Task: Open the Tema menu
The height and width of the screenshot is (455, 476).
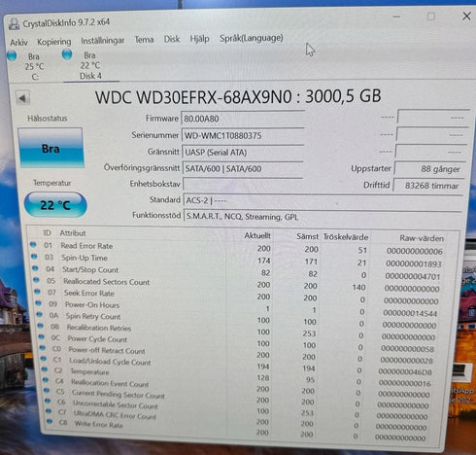Action: click(144, 40)
